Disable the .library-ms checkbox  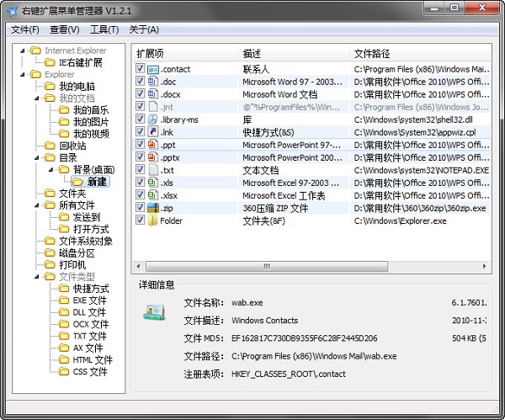click(x=141, y=120)
